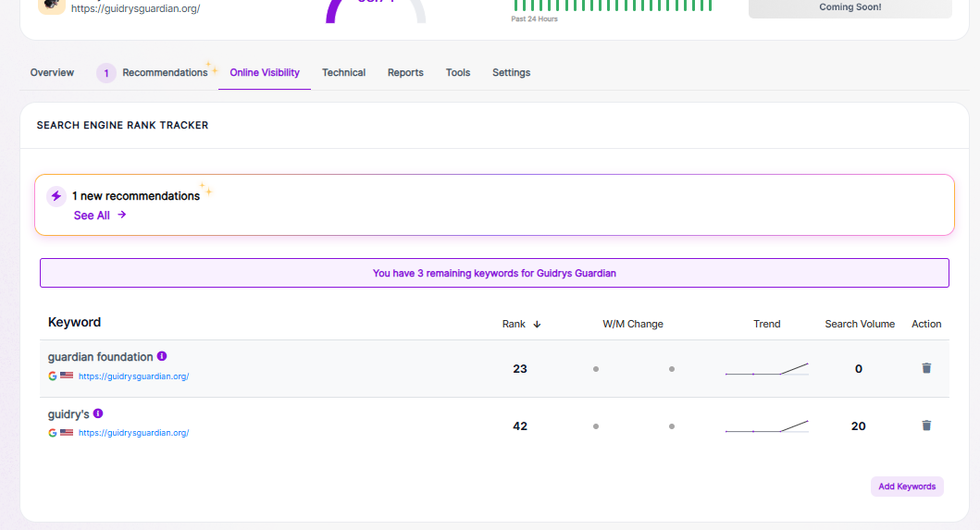
Task: Sort the table by Rank arrow
Action: pos(537,325)
